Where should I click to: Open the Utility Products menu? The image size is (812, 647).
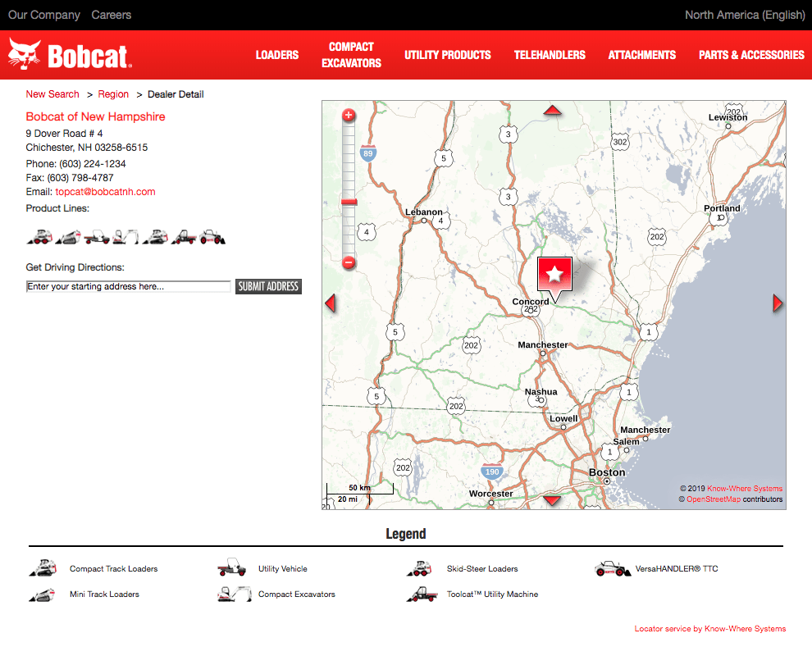(x=448, y=55)
